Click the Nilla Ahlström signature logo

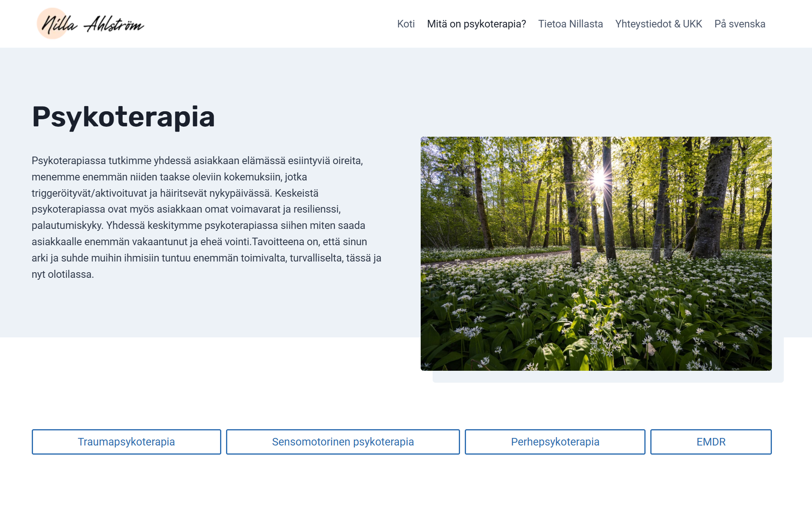click(91, 24)
